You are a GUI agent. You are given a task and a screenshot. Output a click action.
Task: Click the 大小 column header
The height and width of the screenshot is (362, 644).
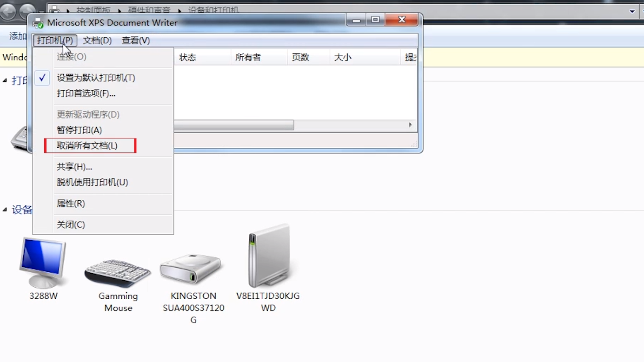click(365, 57)
